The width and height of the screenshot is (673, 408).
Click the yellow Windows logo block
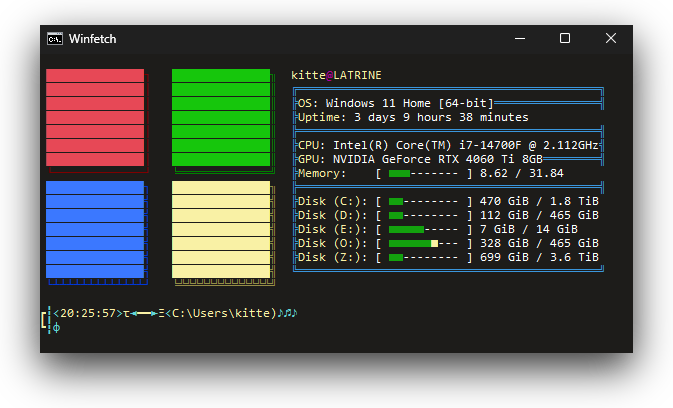pyautogui.click(x=221, y=230)
